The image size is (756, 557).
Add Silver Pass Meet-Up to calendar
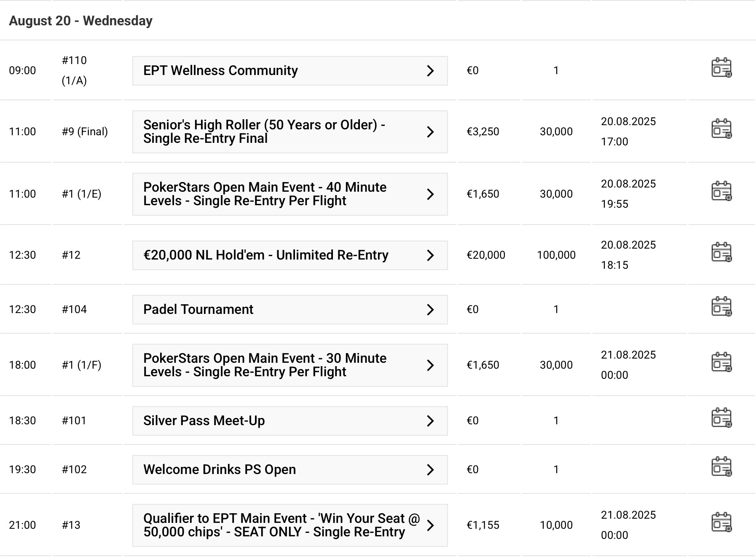(721, 418)
